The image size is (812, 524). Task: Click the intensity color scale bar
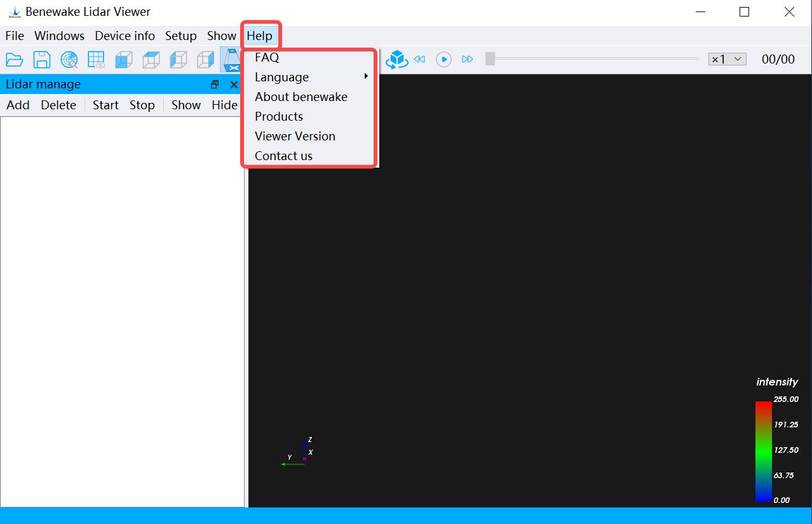[764, 452]
